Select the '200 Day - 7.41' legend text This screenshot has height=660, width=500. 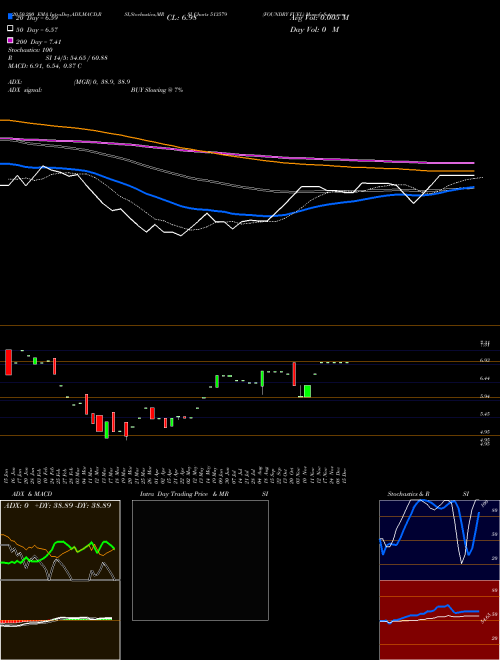tap(38, 42)
